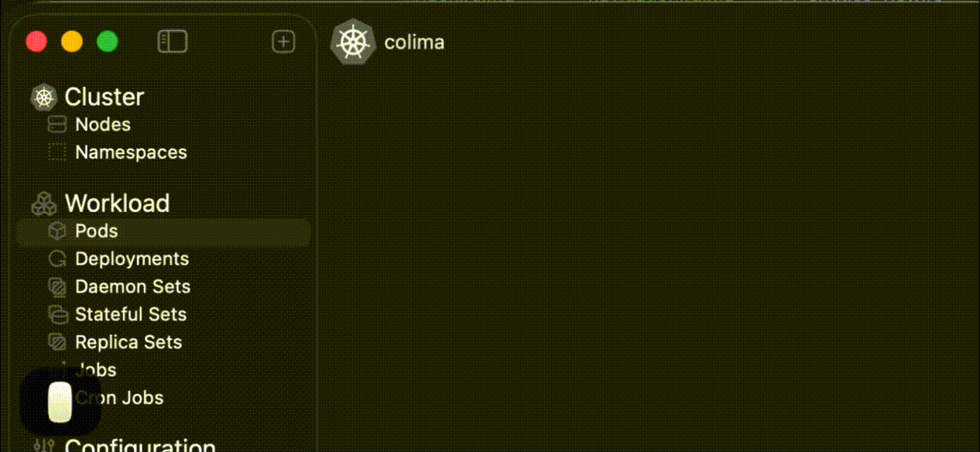Click the Pods cube icon
980x452 pixels.
(x=57, y=231)
